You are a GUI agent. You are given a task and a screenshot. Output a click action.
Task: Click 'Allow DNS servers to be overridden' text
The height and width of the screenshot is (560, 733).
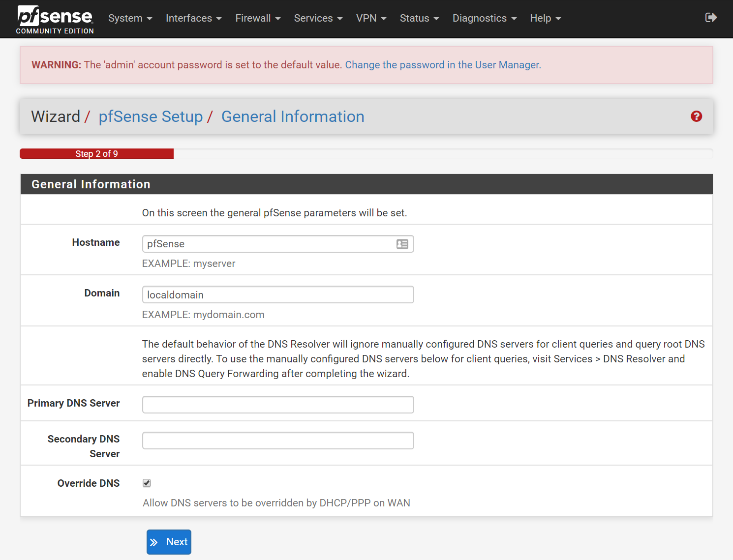pyautogui.click(x=276, y=503)
